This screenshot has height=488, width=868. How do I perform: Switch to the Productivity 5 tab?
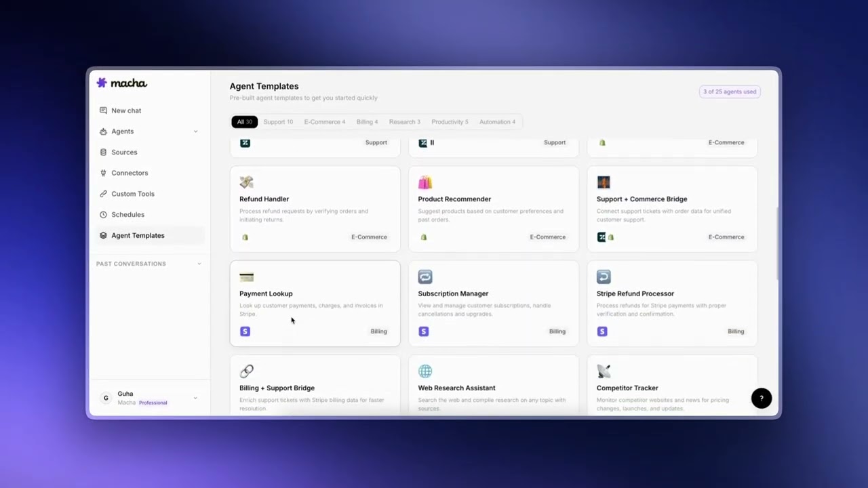point(450,122)
